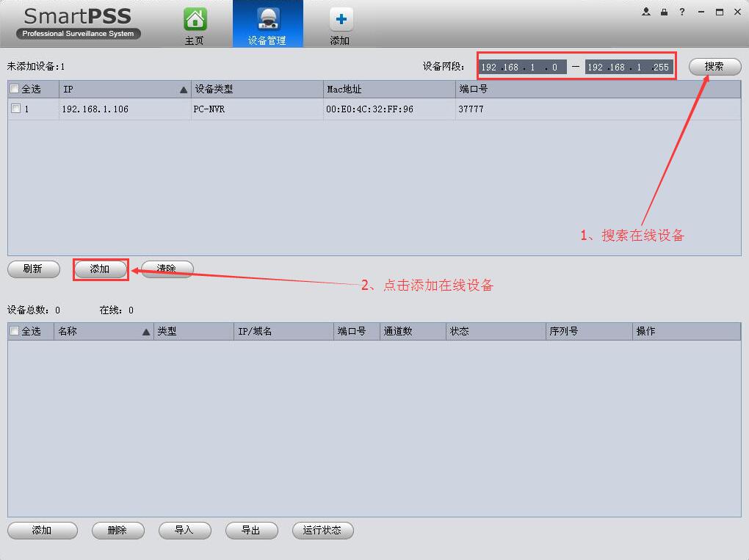Click the 序列号 column header
Viewport: 749px width, 560px height.
[x=589, y=331]
